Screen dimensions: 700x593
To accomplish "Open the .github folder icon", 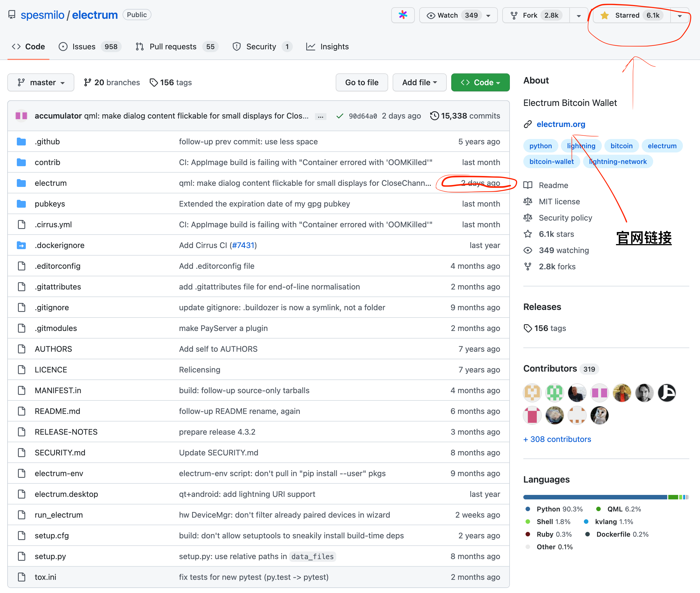I will click(22, 142).
